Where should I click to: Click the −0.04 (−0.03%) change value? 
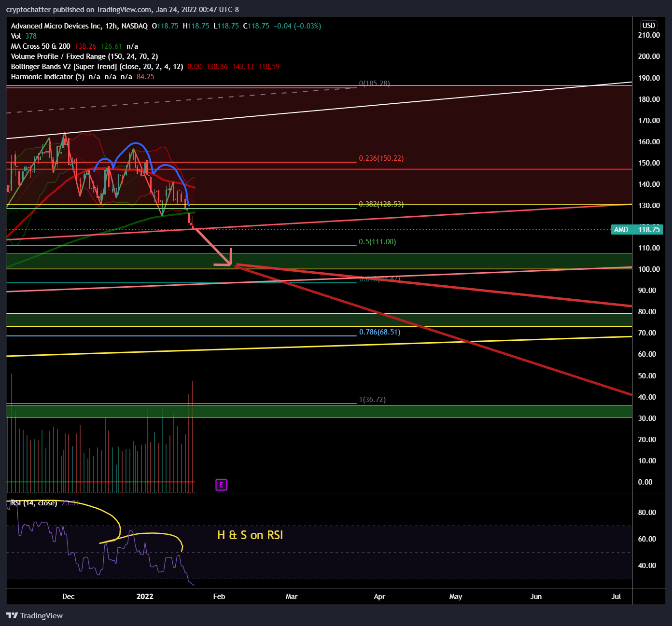click(x=297, y=26)
